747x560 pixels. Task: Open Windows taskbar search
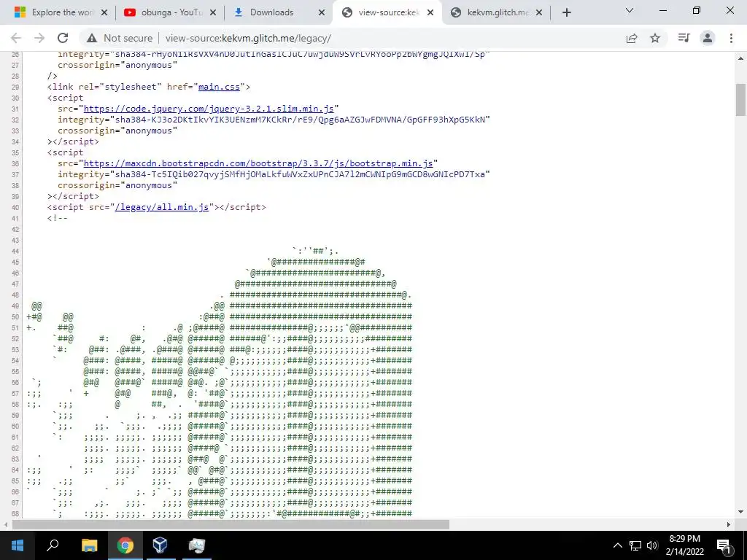[53, 545]
